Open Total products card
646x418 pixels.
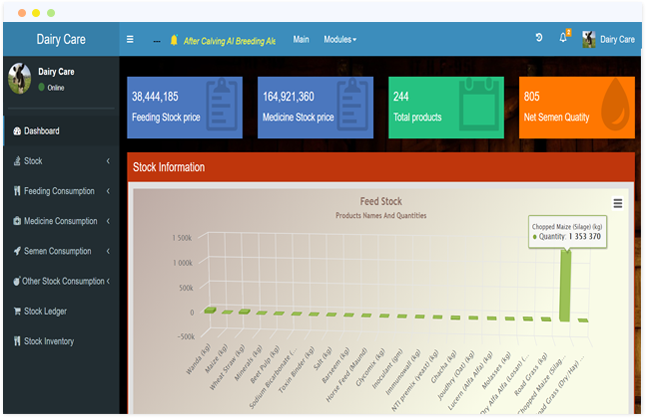tap(446, 107)
